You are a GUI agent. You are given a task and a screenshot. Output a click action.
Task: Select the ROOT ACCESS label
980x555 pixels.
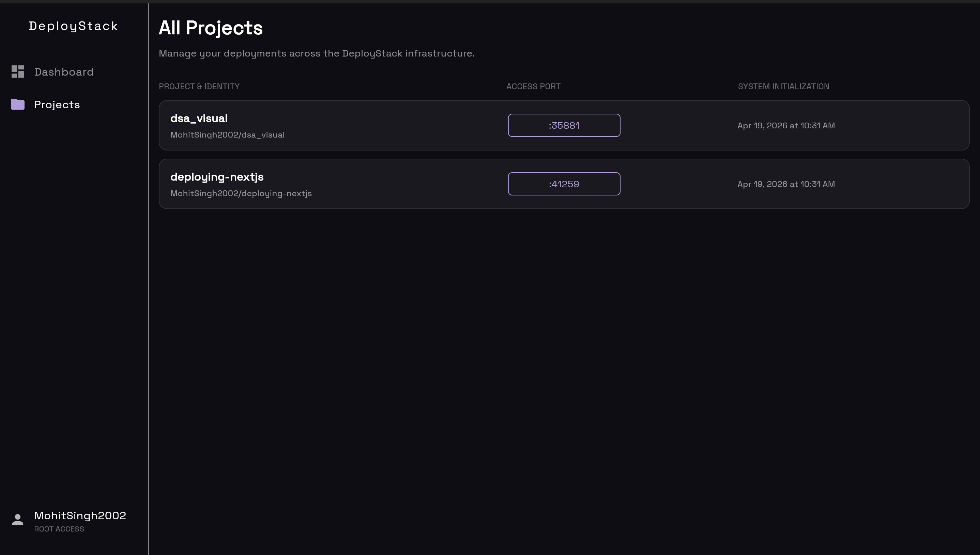coord(59,529)
